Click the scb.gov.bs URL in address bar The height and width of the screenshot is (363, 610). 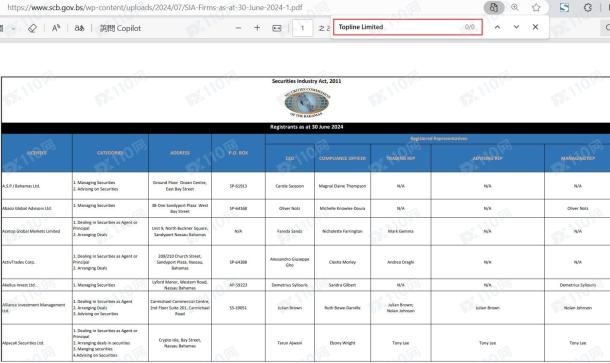coord(155,7)
